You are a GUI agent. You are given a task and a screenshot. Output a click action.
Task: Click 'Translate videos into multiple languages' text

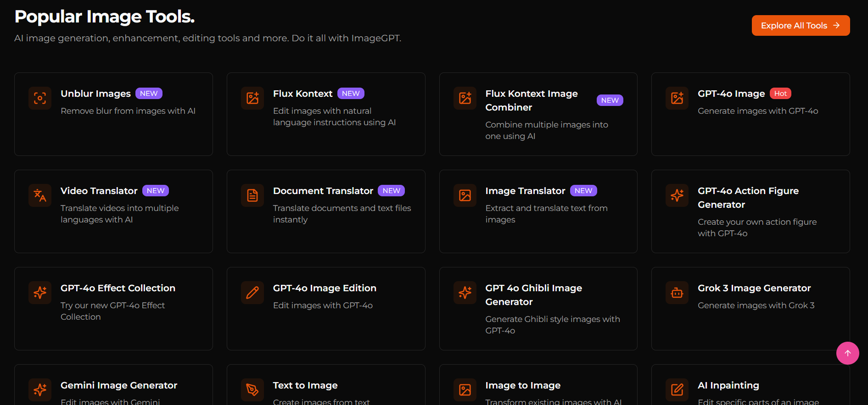120,214
